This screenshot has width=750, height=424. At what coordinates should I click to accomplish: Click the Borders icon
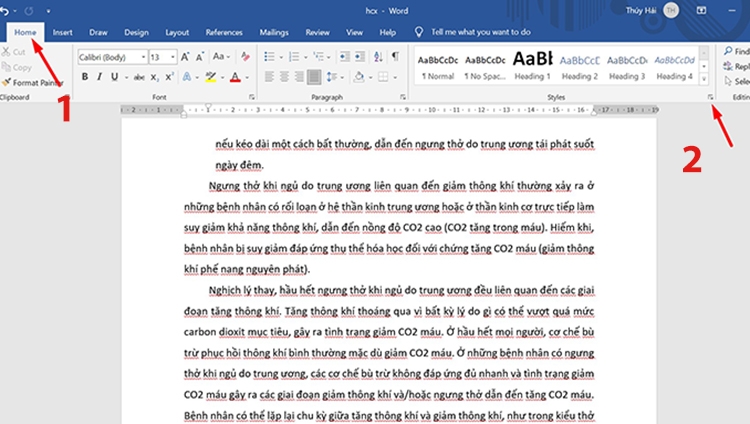click(383, 77)
